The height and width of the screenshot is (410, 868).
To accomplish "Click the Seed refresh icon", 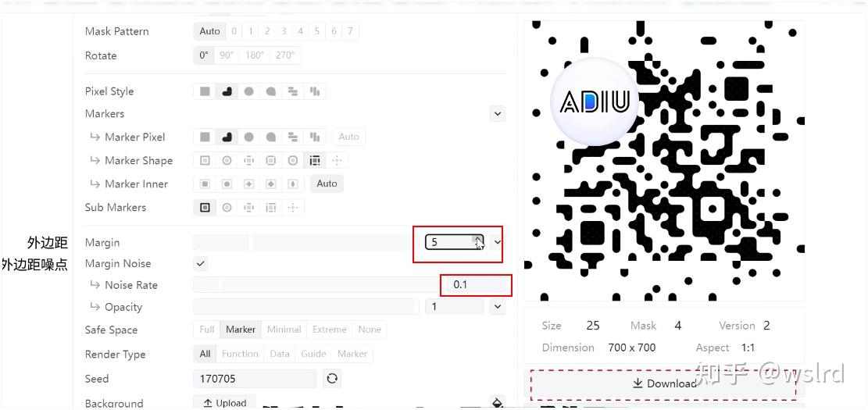I will click(x=331, y=379).
